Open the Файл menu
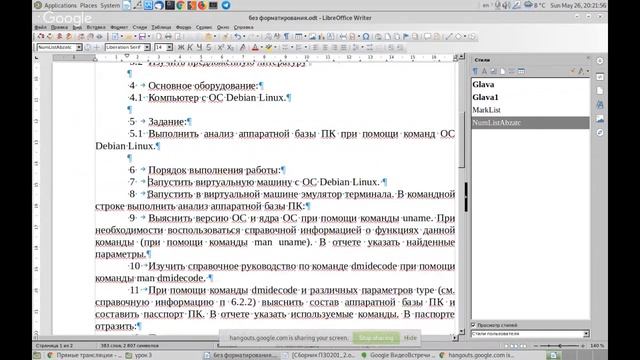640x360 pixels. (x=40, y=27)
